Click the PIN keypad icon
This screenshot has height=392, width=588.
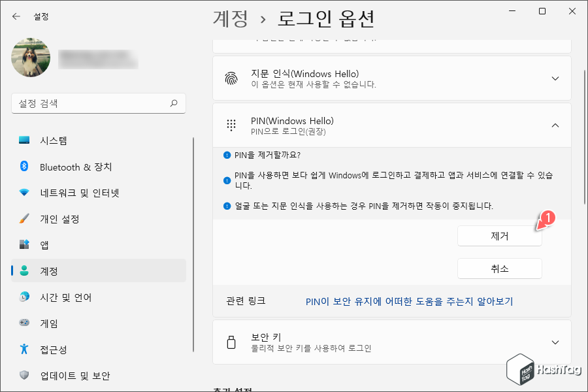(x=231, y=125)
